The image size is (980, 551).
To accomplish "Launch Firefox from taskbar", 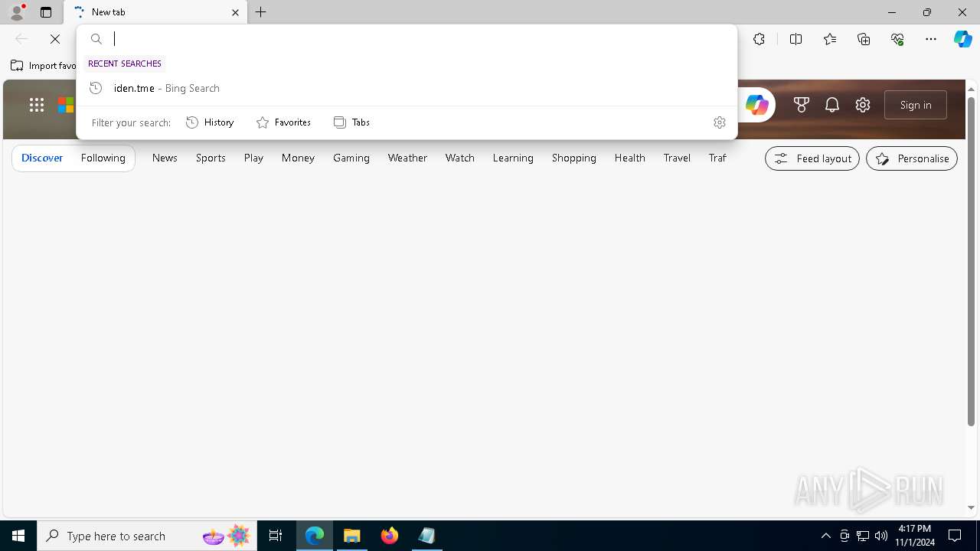I will point(390,536).
